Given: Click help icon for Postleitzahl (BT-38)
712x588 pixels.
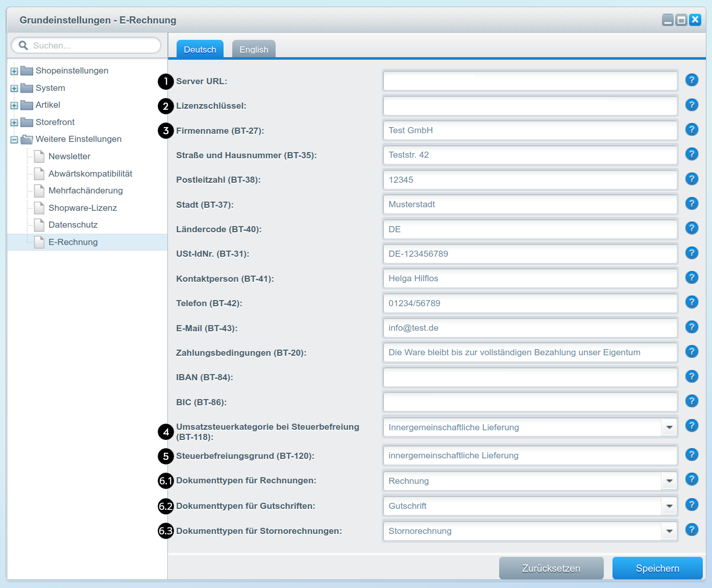Looking at the screenshot, I should 692,179.
